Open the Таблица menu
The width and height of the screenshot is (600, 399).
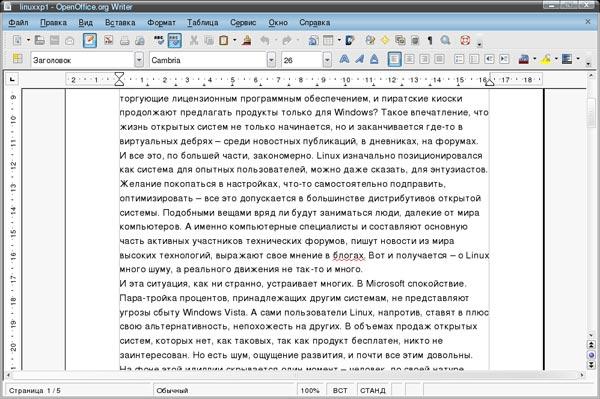click(x=203, y=23)
